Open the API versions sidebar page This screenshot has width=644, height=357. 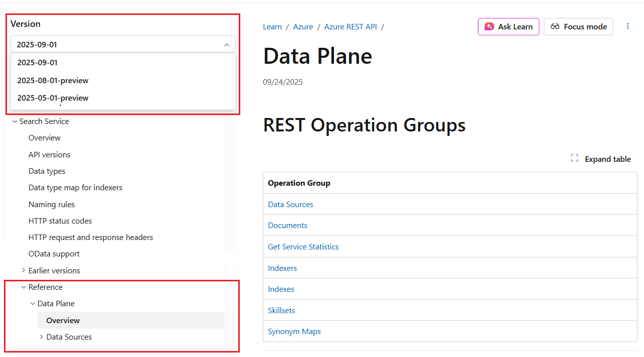49,155
